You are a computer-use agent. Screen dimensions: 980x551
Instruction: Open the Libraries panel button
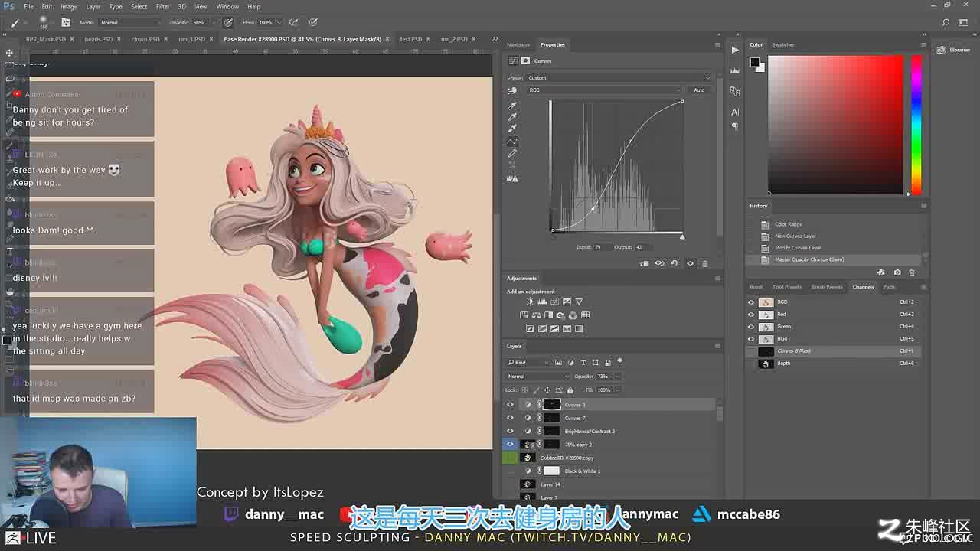[x=954, y=50]
